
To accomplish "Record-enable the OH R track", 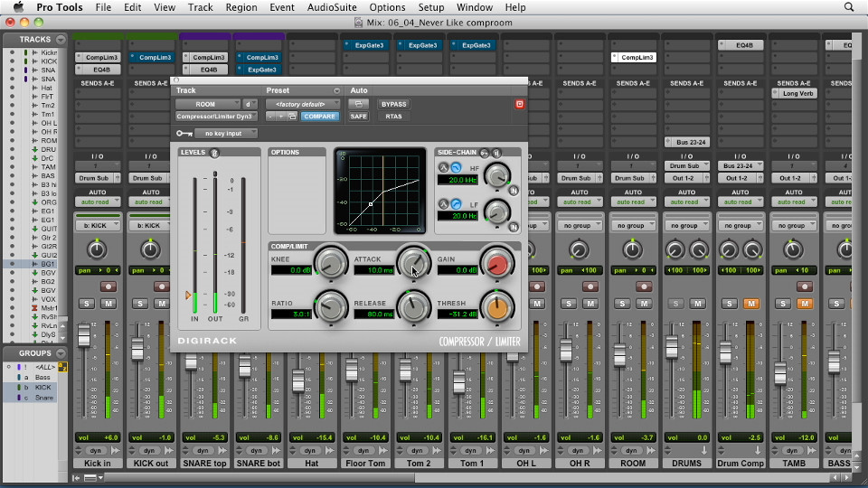I will [590, 286].
